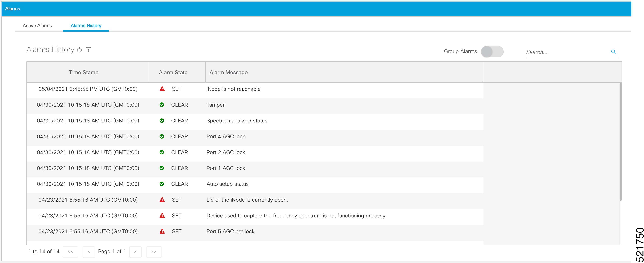Select the 'Port 5 AGC not lock' message

click(230, 231)
